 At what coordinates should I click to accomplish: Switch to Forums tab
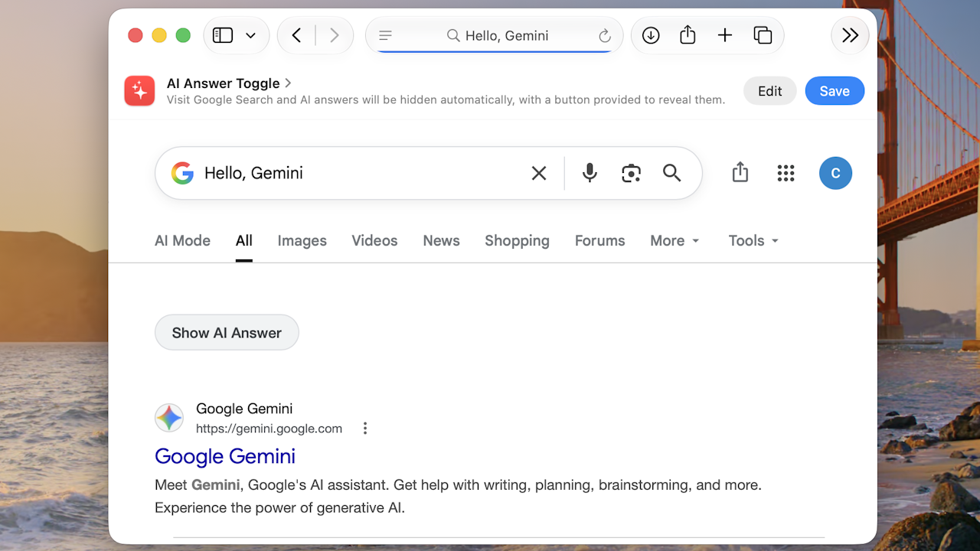599,240
